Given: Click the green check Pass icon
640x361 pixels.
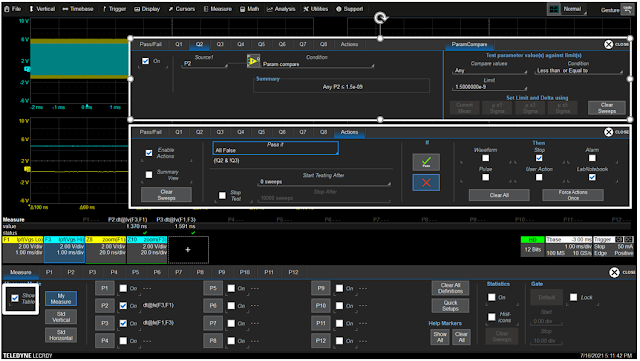Looking at the screenshot, I should (x=426, y=162).
